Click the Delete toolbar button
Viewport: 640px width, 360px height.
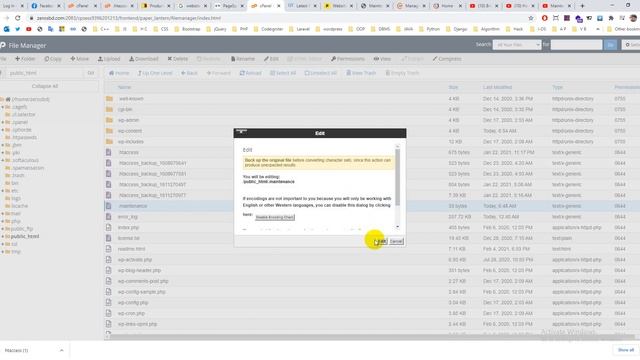pos(178,59)
